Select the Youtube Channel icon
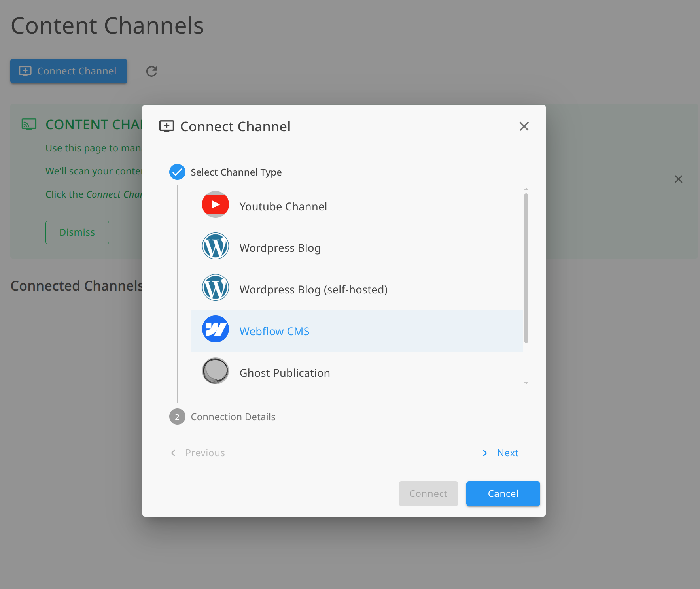 (215, 205)
